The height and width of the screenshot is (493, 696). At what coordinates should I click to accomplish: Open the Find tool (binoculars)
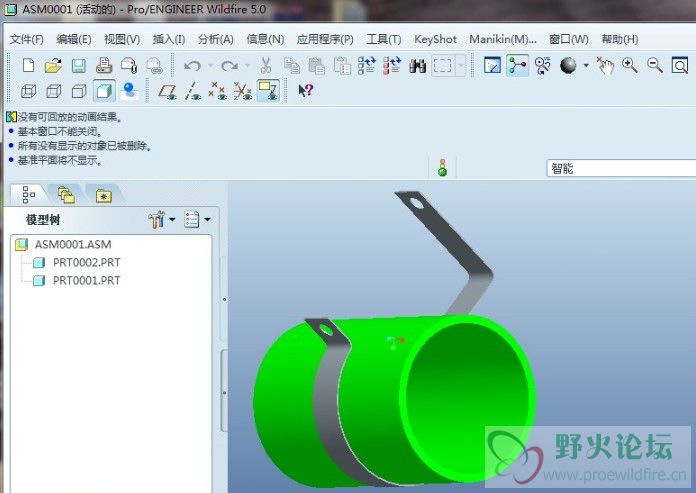pos(417,66)
